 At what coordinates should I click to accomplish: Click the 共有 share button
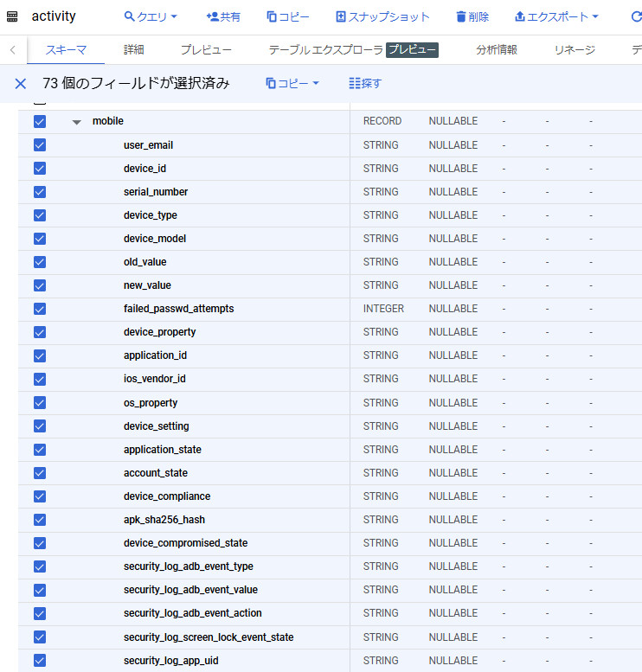[x=223, y=16]
